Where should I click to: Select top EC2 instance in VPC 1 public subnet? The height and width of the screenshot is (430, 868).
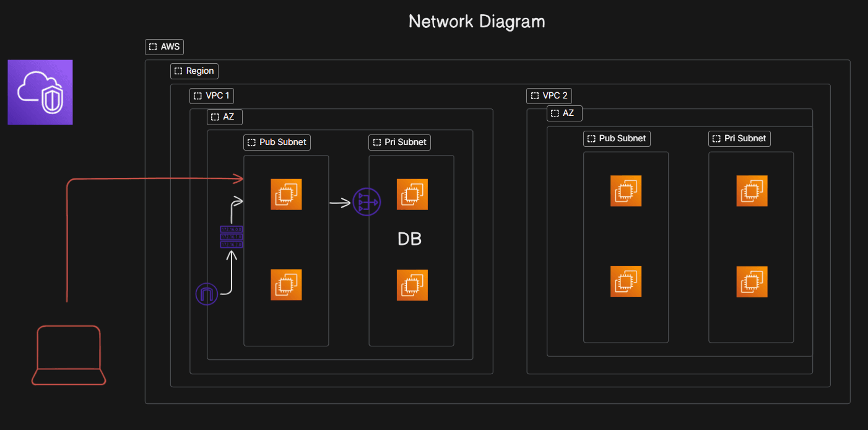click(286, 195)
